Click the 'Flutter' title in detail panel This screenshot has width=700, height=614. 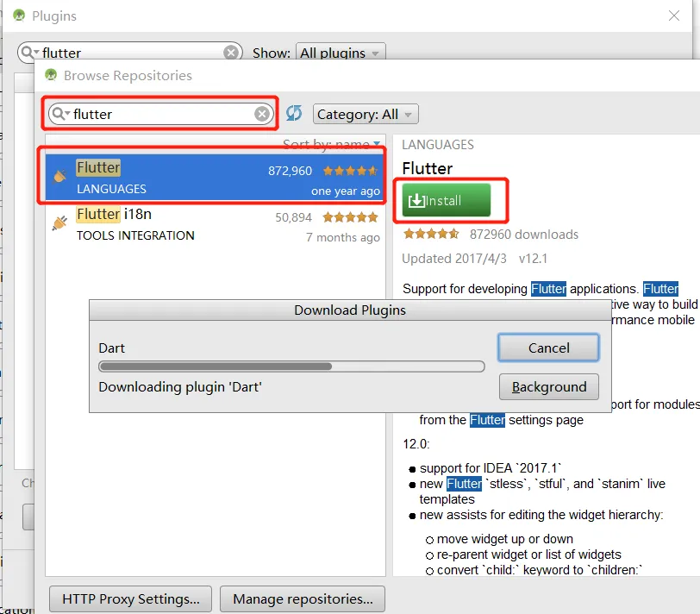427,168
